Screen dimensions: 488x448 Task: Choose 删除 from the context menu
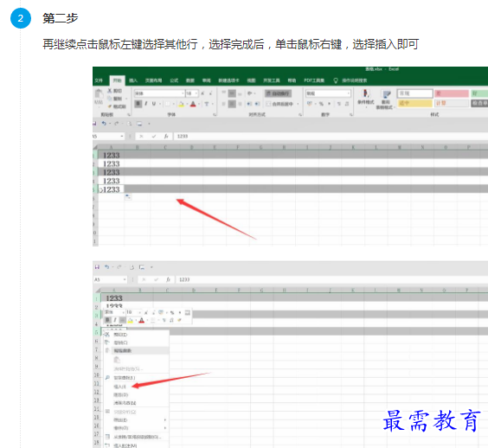point(136,394)
